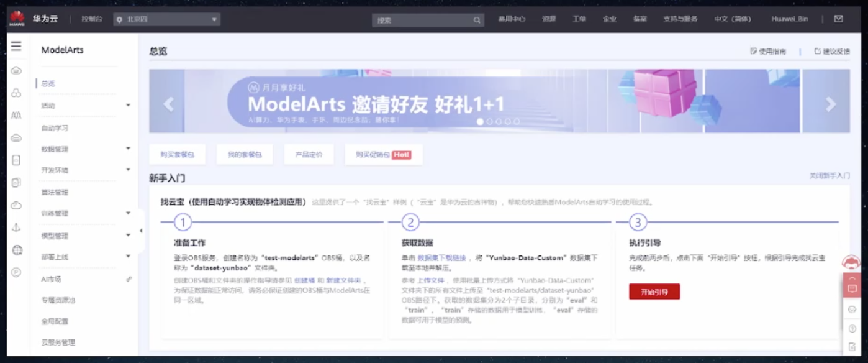Click the 控制台 link in the header
The image size is (868, 363).
(91, 19)
